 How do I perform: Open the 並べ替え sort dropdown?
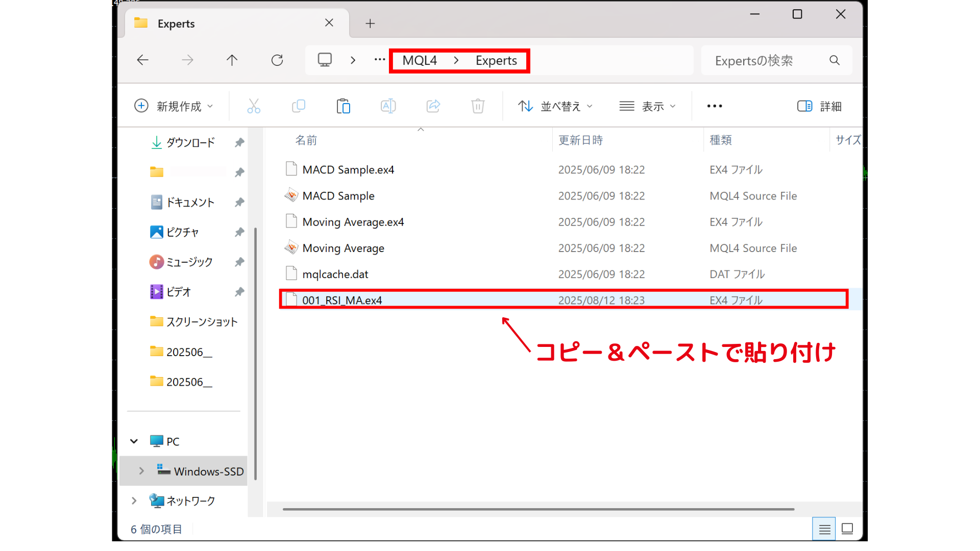[555, 106]
